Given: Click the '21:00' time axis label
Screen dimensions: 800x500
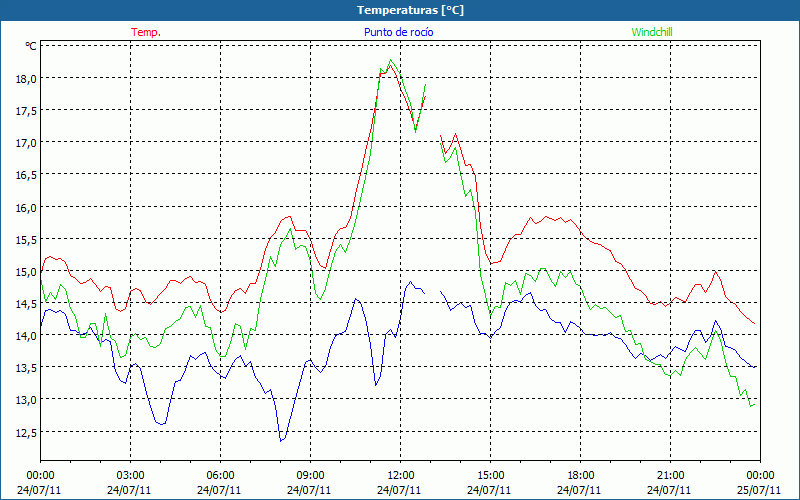Looking at the screenshot, I should 670,476.
